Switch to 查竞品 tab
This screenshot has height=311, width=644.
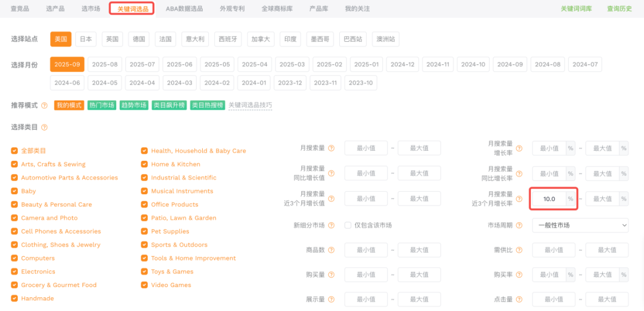(x=20, y=8)
